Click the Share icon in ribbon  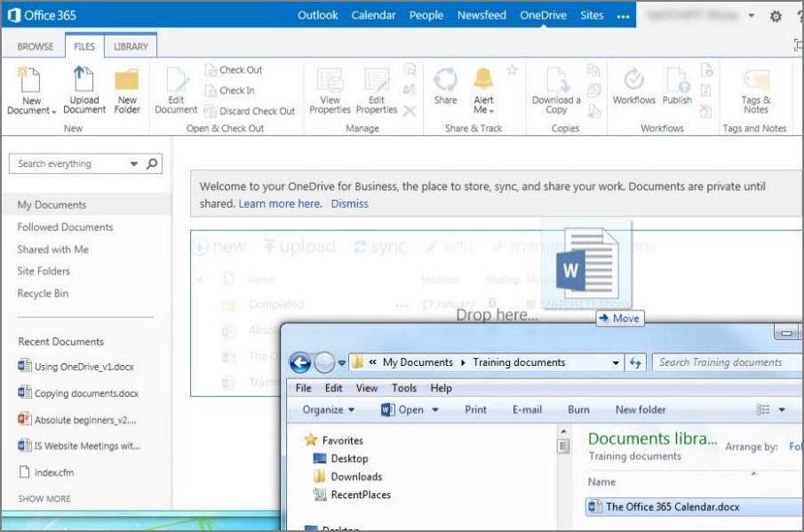click(445, 85)
